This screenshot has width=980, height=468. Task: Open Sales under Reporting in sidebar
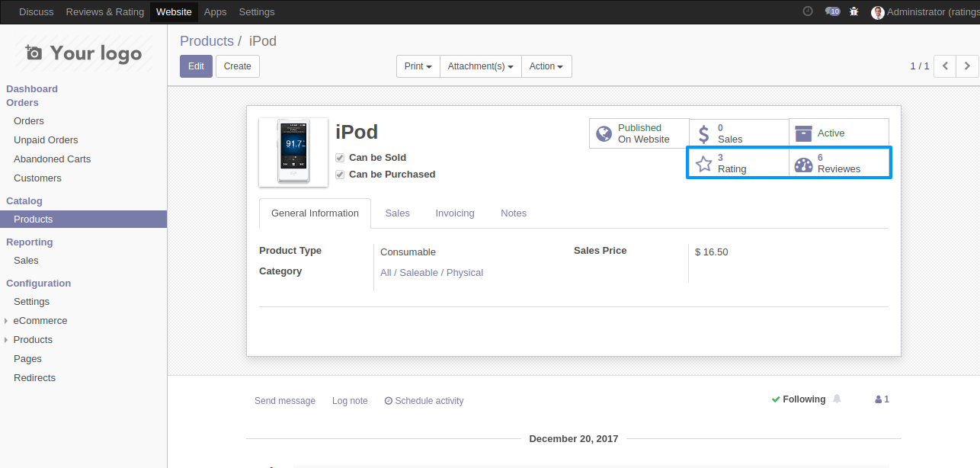26,261
